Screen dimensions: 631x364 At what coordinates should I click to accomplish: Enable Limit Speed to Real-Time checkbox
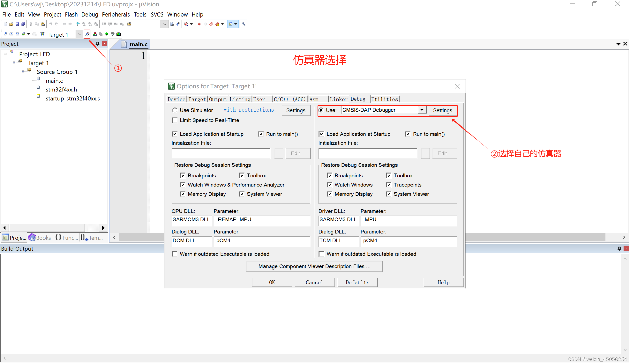pos(175,120)
